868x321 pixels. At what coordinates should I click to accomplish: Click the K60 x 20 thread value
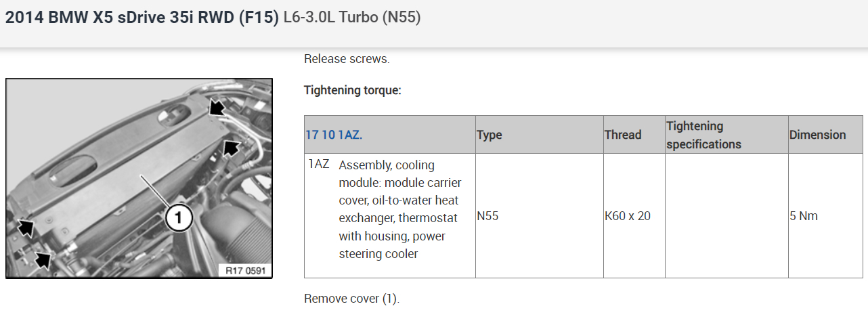[x=628, y=216]
